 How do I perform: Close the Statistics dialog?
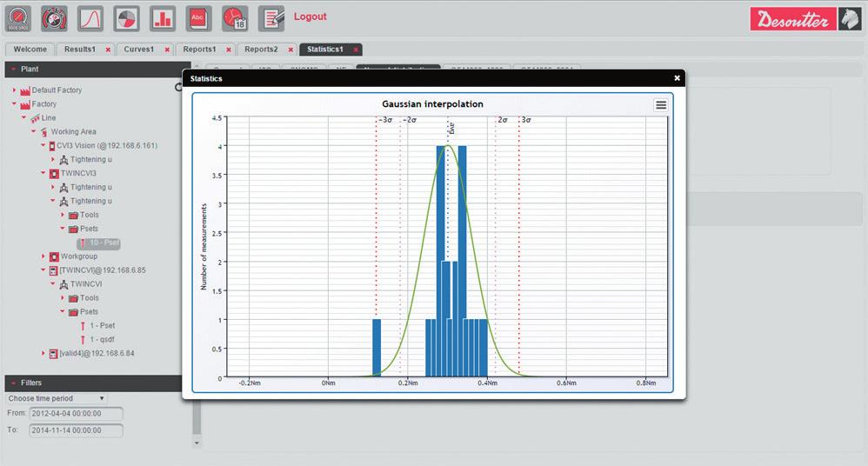[677, 78]
